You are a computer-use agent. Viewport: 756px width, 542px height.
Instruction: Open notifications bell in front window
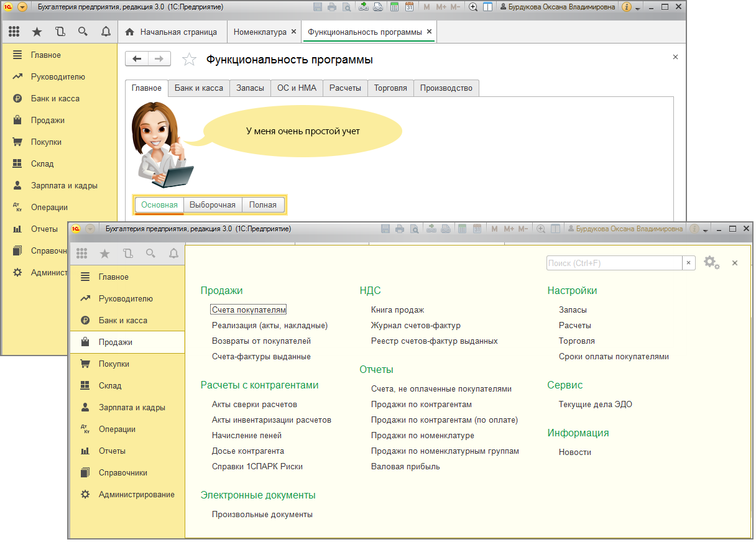[173, 253]
